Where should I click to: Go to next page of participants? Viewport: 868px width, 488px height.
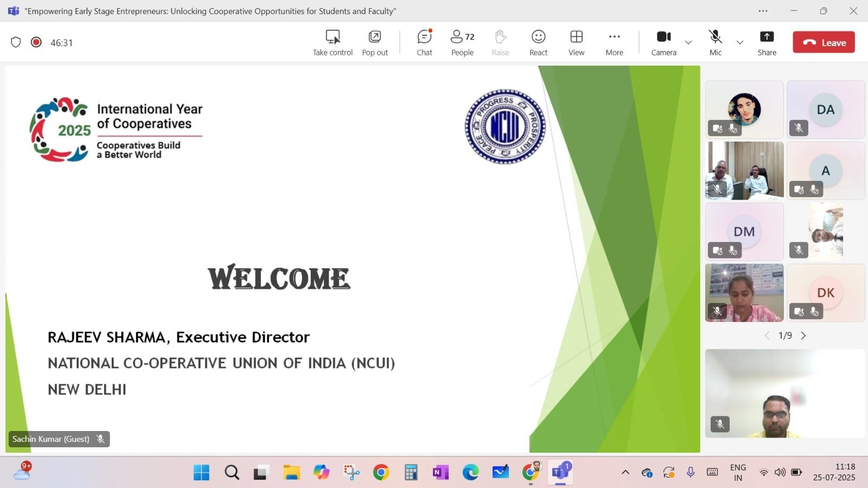click(x=803, y=336)
